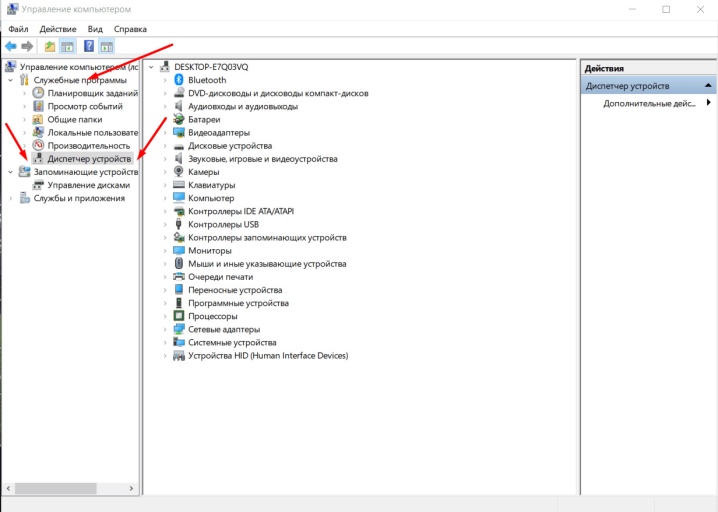
Task: Click the Клавиатуры keyboard icon
Action: point(179,185)
